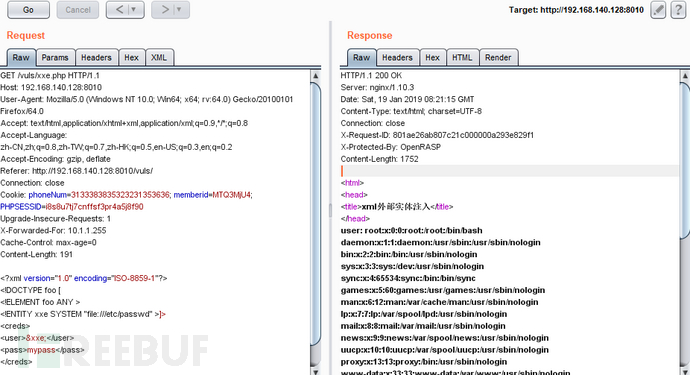Click the 'Content-Type: text/html; charset=UTF-8' line
Image resolution: width=690 pixels, height=375 pixels.
[411, 111]
